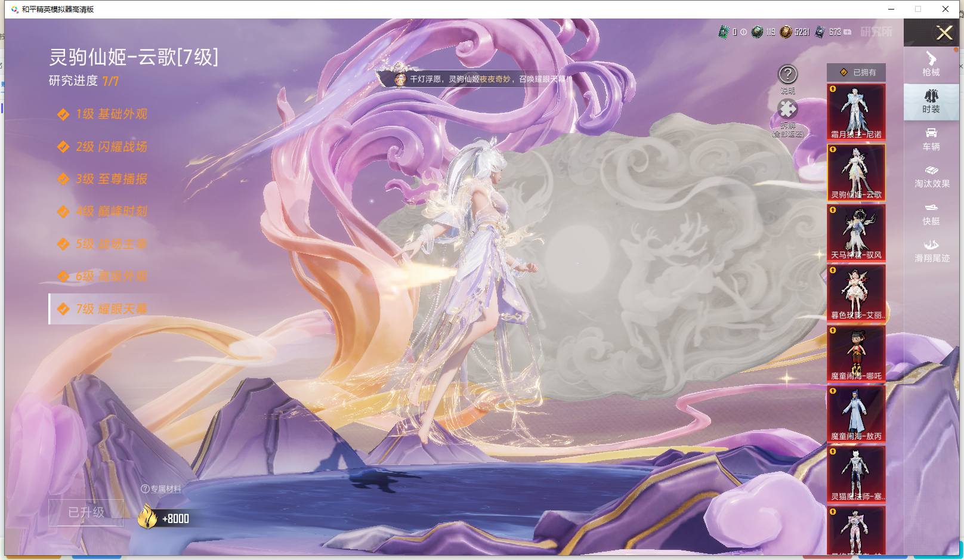Select level 2 闪耀战场
The image size is (964, 560).
(x=103, y=146)
